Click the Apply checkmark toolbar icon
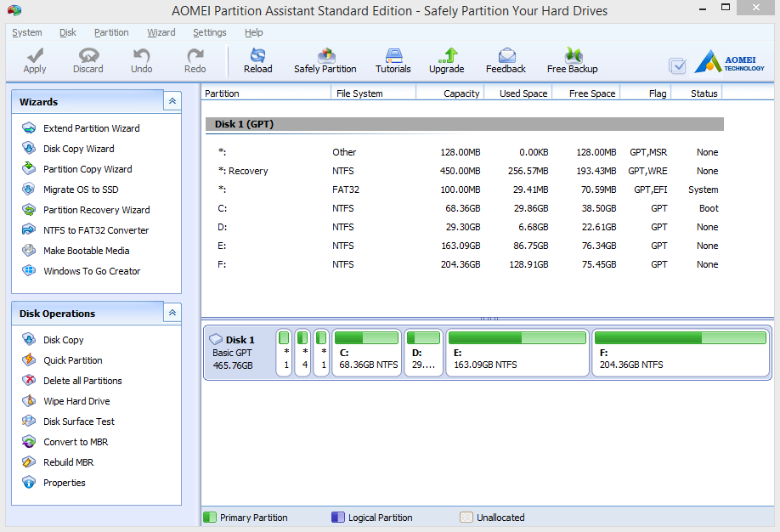The height and width of the screenshot is (532, 780). tap(35, 54)
